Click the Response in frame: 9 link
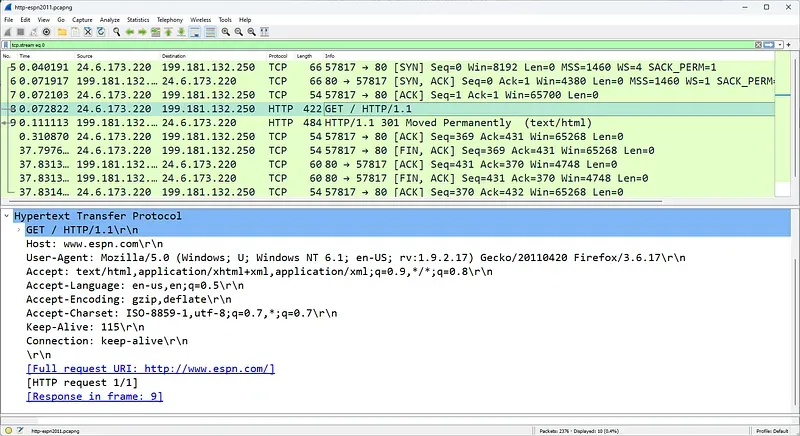The image size is (800, 436). point(94,396)
